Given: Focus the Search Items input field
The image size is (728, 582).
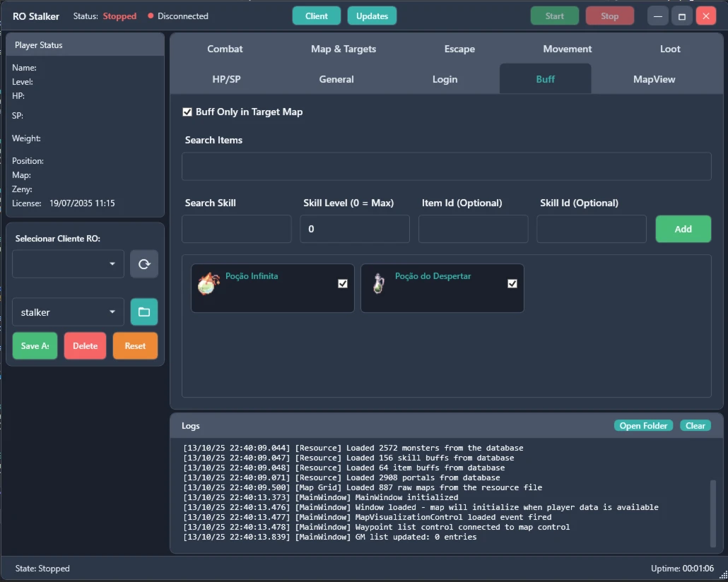Looking at the screenshot, I should pyautogui.click(x=446, y=166).
